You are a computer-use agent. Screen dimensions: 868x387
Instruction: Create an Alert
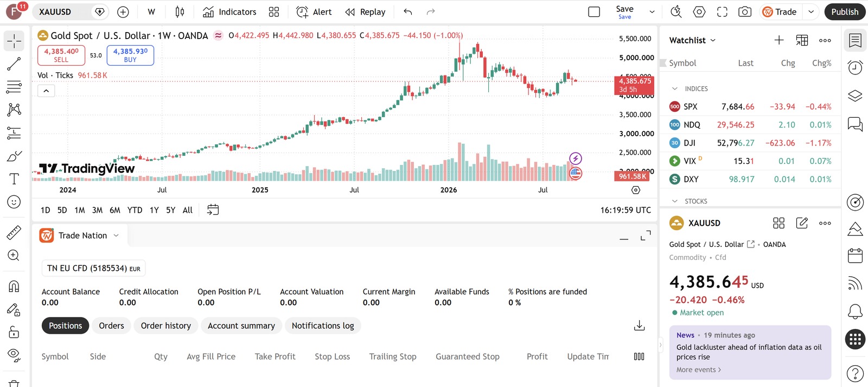[314, 12]
